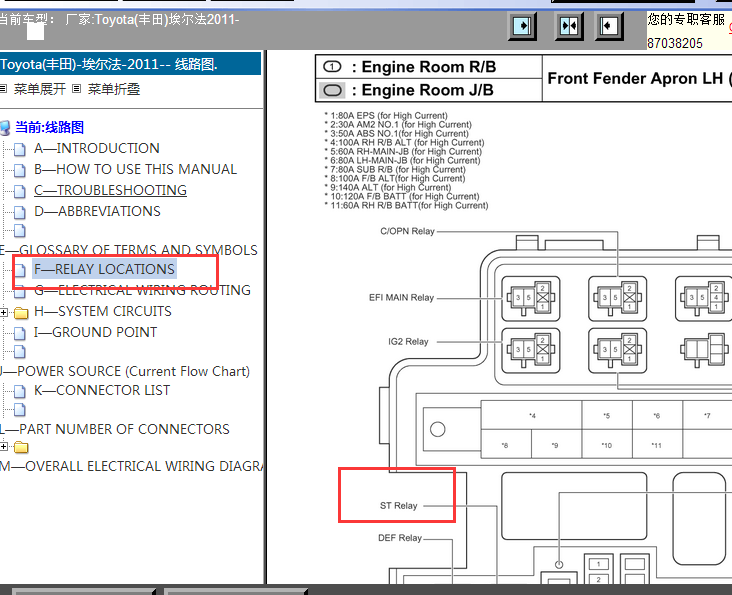Click the right panel layout button
The height and width of the screenshot is (595, 732).
click(x=609, y=26)
